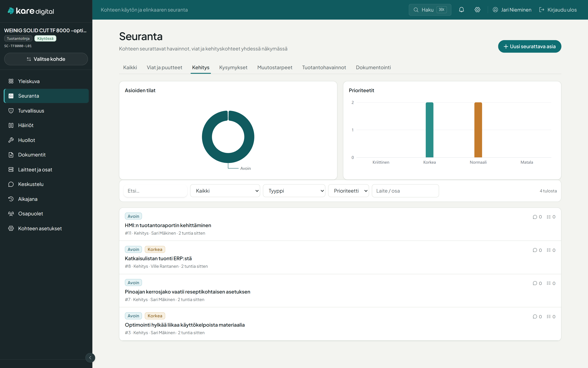
Task: Click the Keskustelu chat bubble icon
Action: tap(11, 184)
